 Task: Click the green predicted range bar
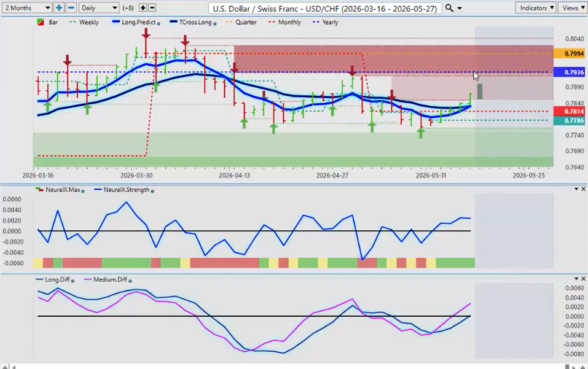(479, 91)
